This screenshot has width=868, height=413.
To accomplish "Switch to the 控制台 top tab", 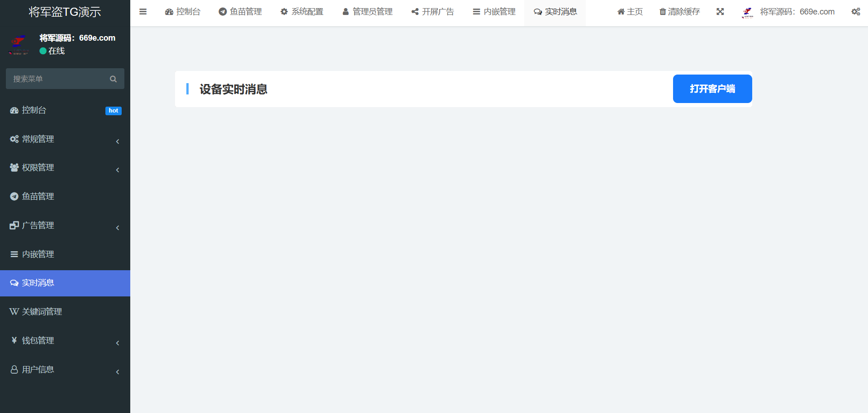I will [183, 12].
